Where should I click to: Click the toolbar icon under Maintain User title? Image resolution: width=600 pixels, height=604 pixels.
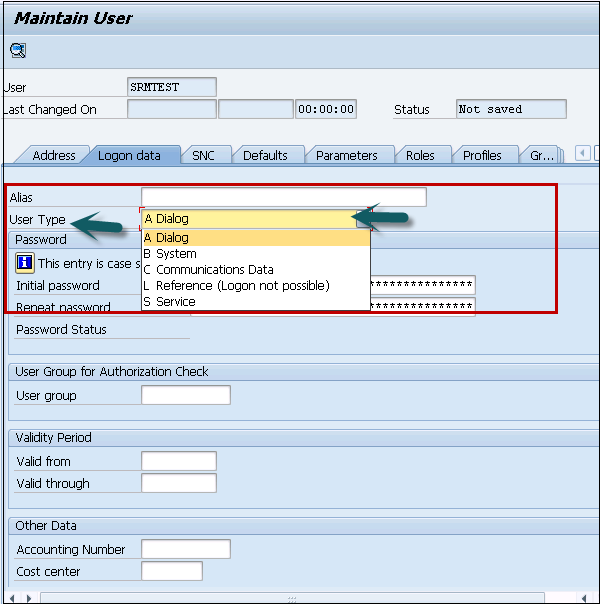pos(18,50)
